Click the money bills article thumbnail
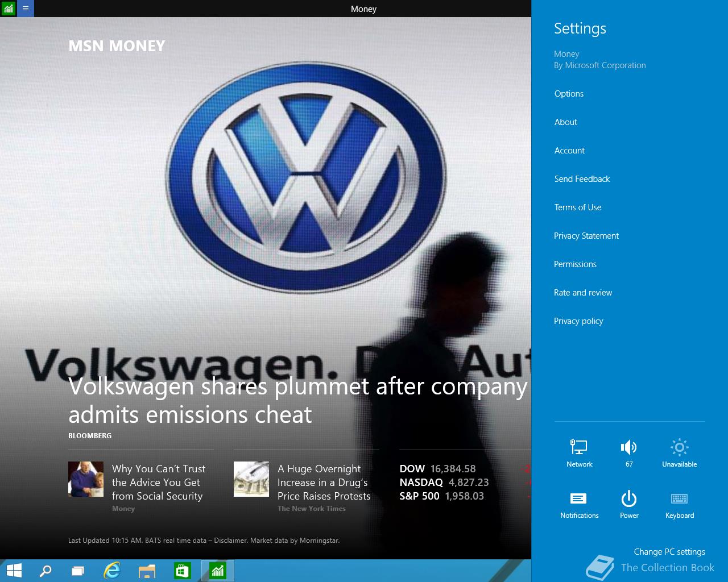This screenshot has width=728, height=582. (251, 479)
